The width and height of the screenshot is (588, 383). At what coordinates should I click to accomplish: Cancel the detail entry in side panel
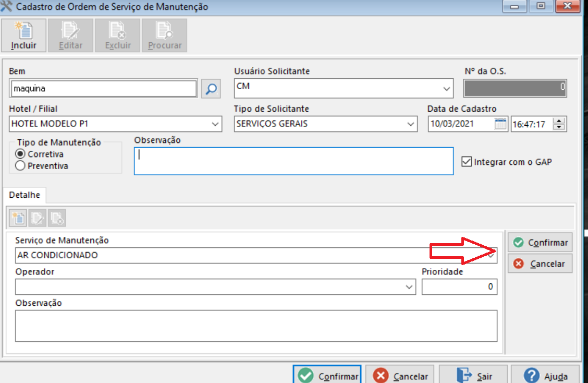[540, 264]
